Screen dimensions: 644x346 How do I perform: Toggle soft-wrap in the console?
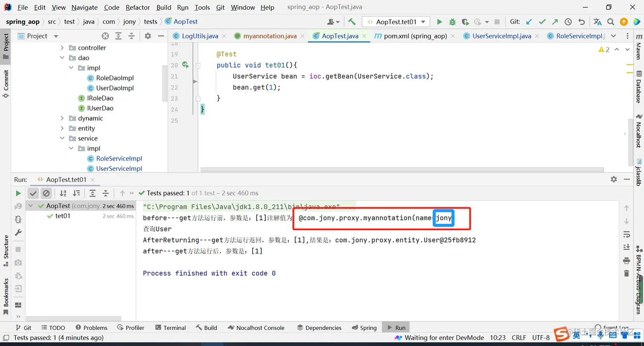click(626, 234)
